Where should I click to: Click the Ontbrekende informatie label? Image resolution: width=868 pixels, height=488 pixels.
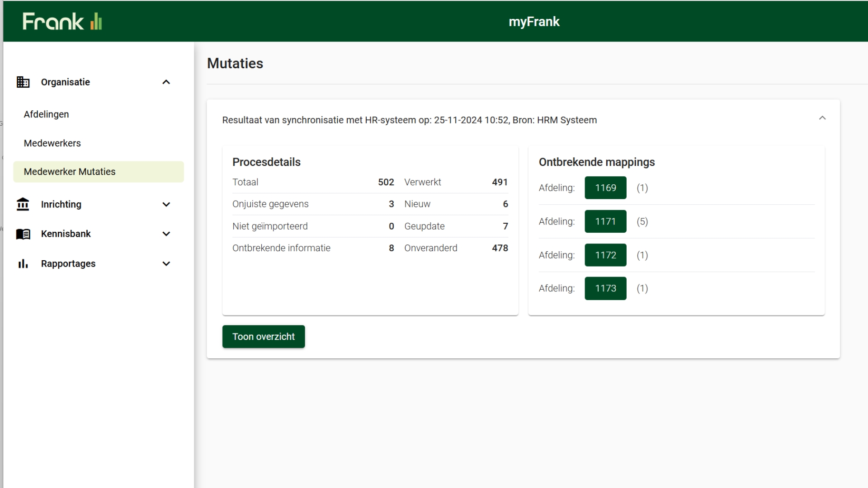point(281,248)
